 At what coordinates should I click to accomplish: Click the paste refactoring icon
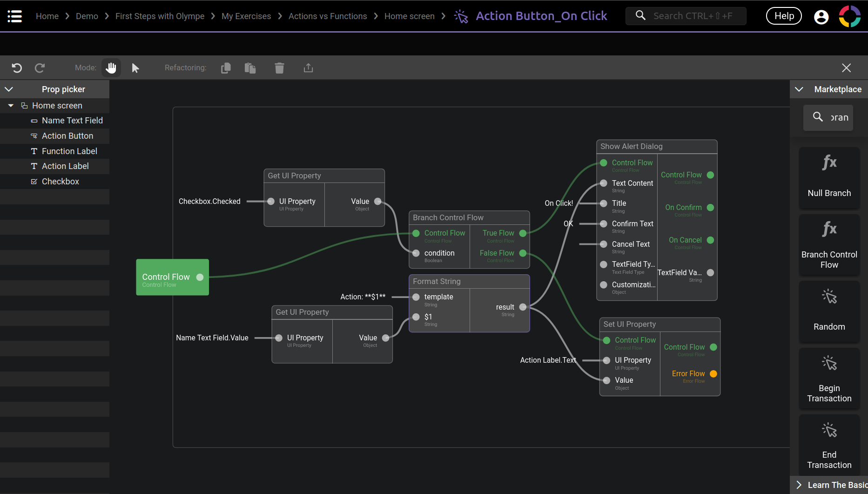[250, 68]
